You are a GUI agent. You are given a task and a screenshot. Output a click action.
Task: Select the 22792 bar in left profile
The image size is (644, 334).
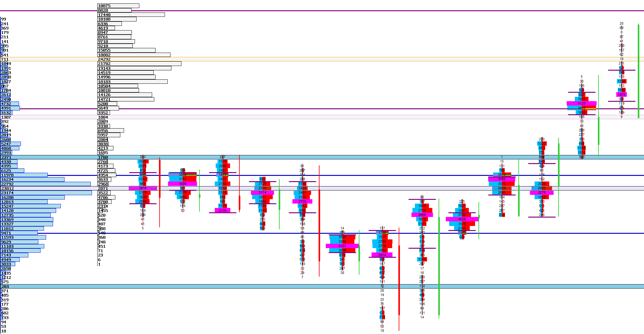[x=46, y=184]
